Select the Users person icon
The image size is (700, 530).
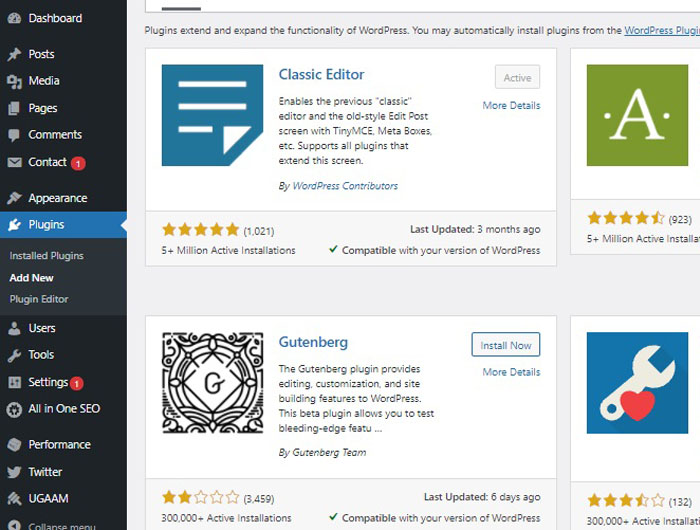[14, 328]
